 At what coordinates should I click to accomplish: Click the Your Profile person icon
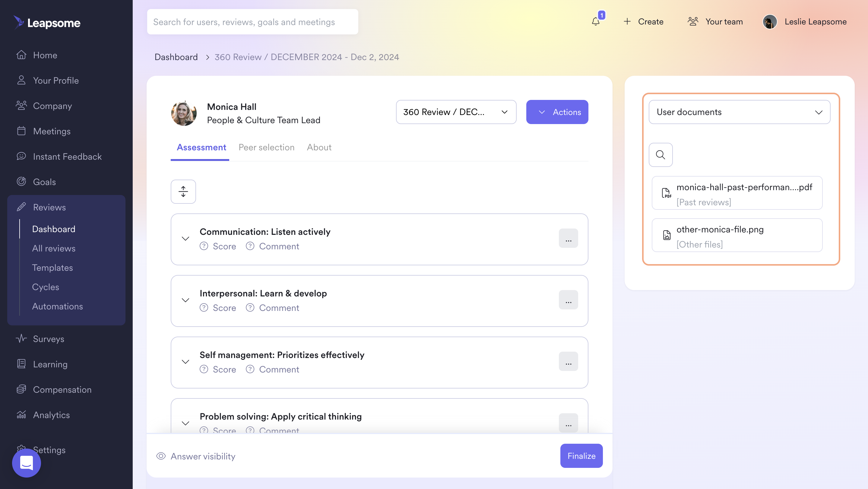pos(21,80)
